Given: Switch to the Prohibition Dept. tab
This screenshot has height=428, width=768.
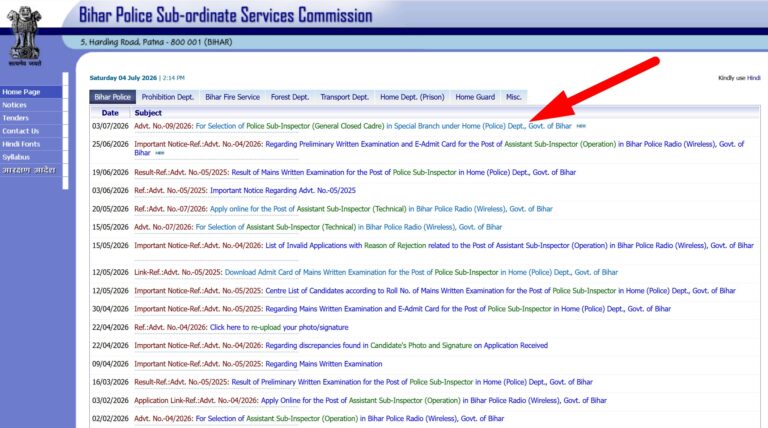Looking at the screenshot, I should click(x=168, y=97).
